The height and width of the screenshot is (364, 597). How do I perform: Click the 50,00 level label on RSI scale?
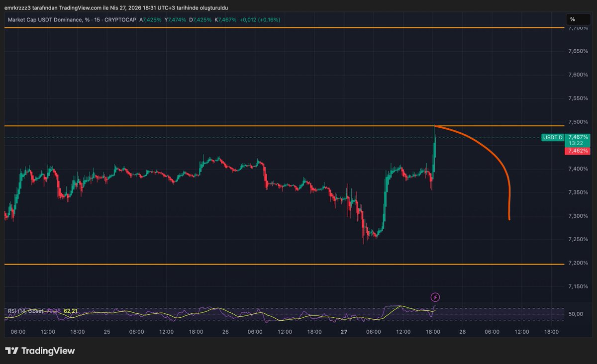[x=577, y=314]
